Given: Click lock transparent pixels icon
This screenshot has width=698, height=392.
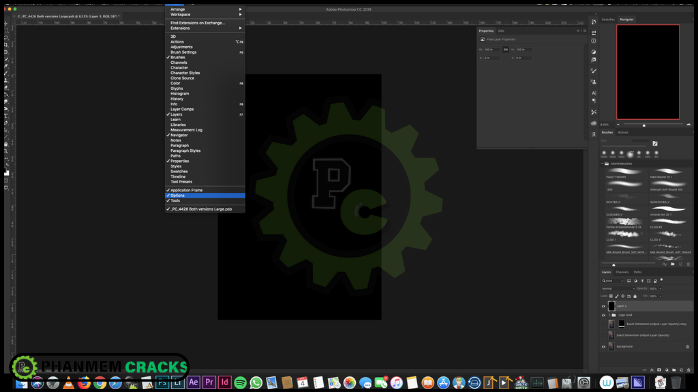Looking at the screenshot, I should 611,296.
